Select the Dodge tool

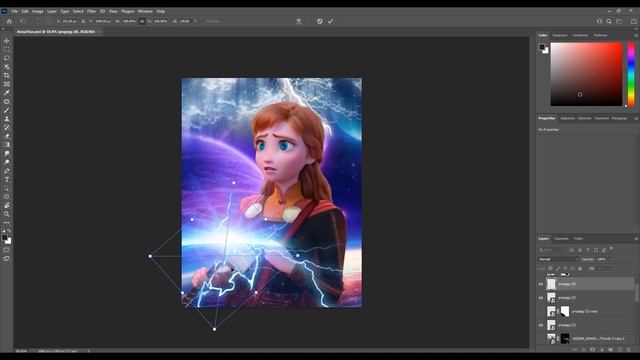pos(7,162)
